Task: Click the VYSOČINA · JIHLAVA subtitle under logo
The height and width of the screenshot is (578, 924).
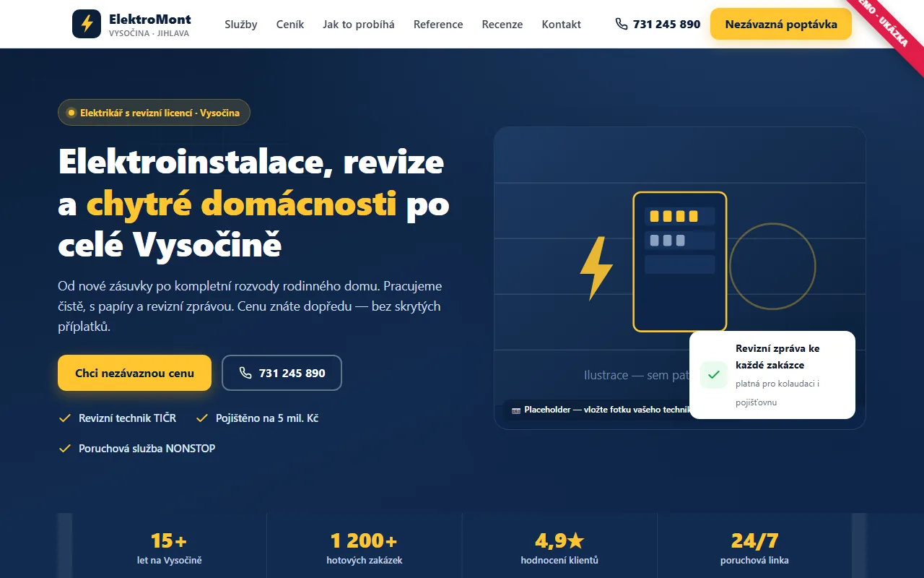Action: pyautogui.click(x=149, y=33)
